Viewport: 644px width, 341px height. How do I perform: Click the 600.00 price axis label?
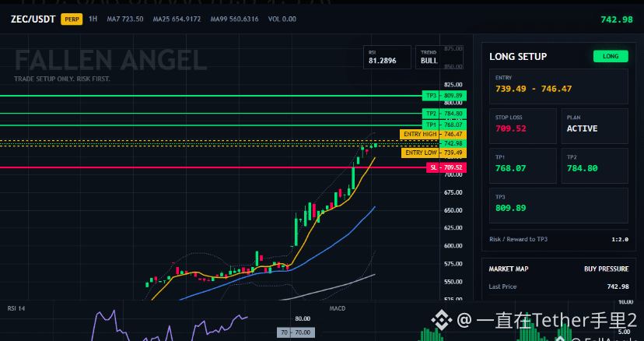[x=453, y=246]
